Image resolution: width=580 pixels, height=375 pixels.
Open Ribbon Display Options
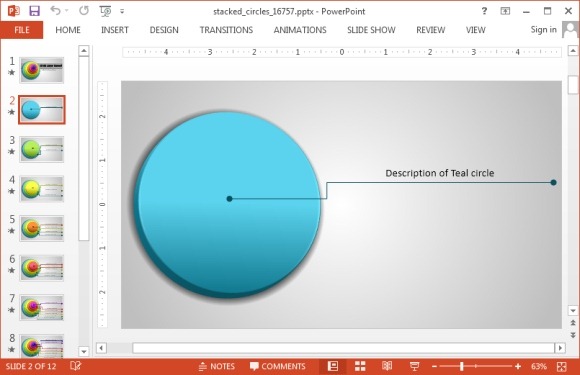click(x=505, y=11)
